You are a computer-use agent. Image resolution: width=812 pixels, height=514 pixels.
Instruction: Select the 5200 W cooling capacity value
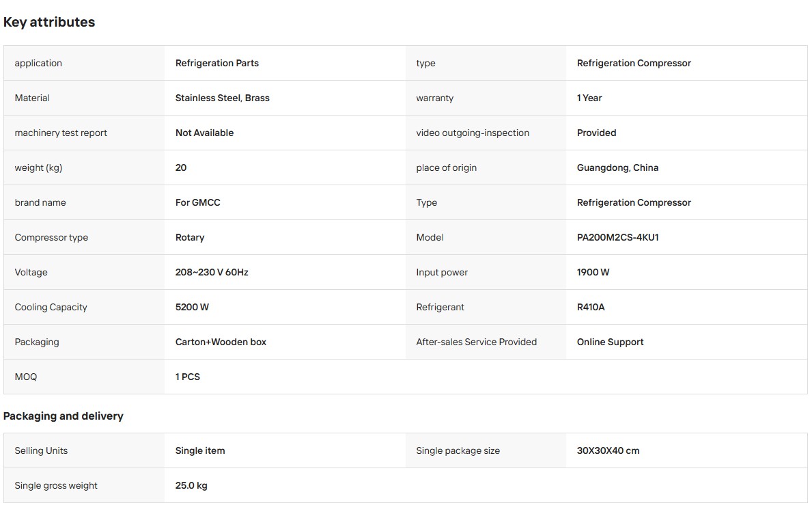point(192,307)
